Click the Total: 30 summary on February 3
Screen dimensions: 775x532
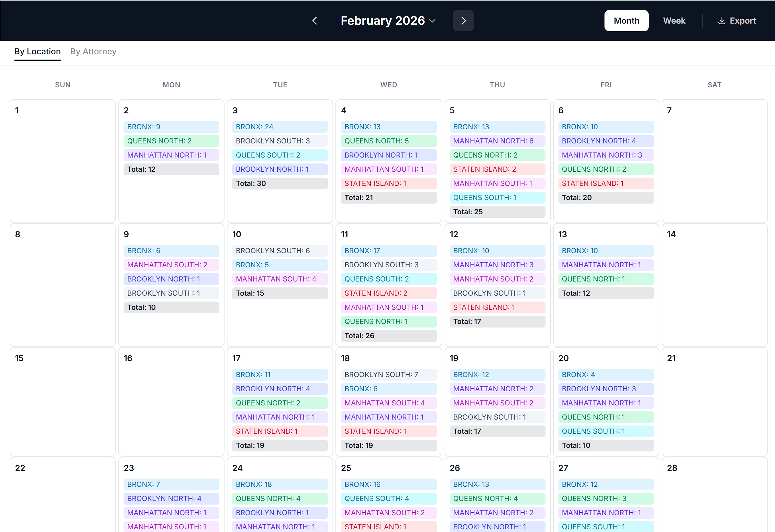point(280,183)
